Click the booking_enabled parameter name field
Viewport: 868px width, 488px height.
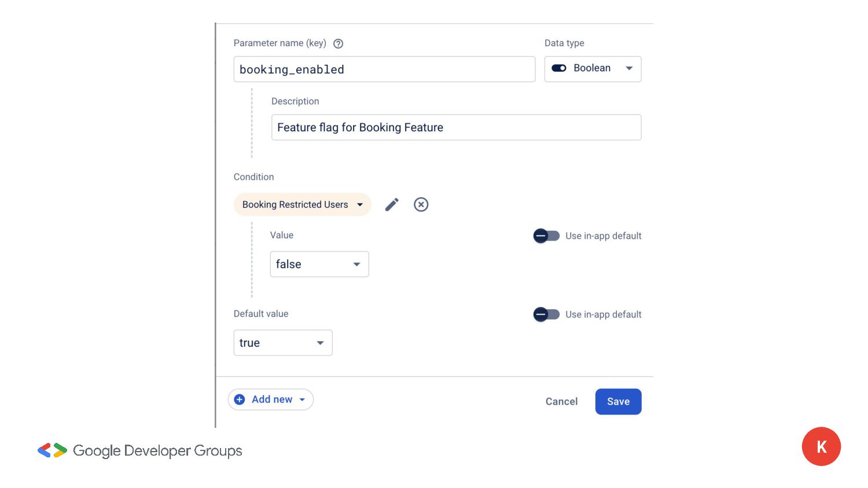coord(384,69)
